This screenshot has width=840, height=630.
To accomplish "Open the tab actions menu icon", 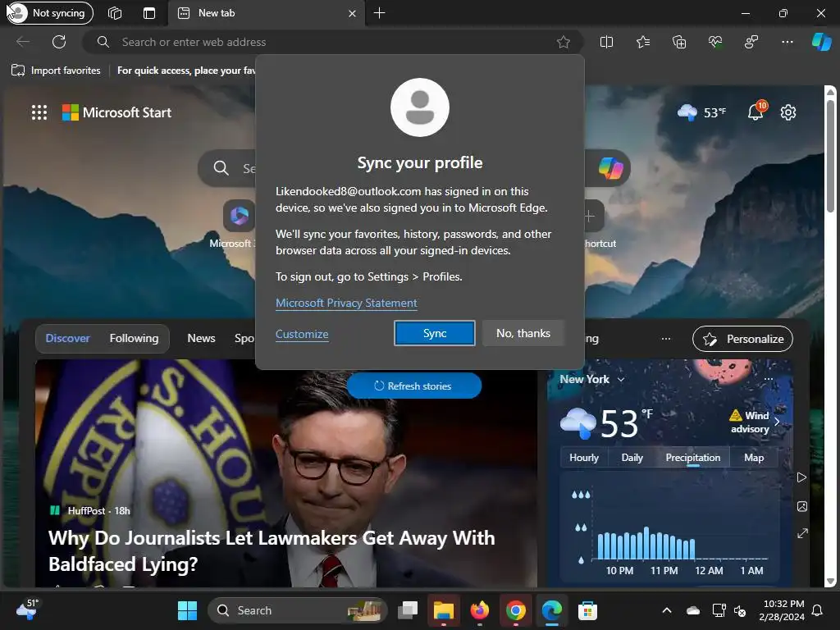I will pos(149,13).
